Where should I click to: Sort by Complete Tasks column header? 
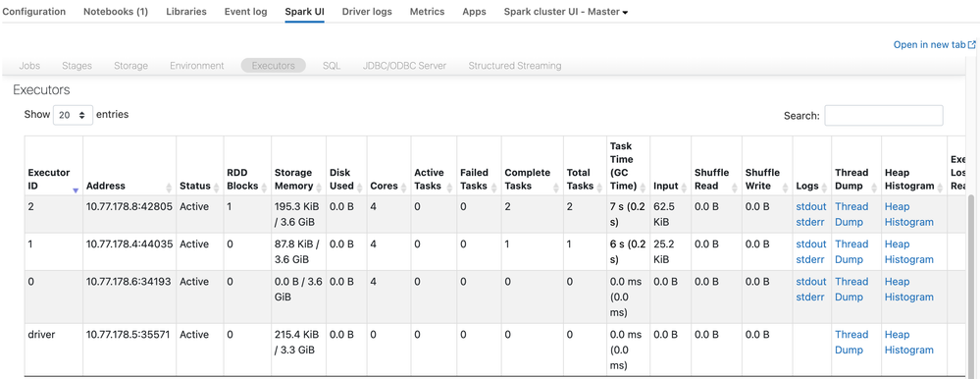click(532, 166)
